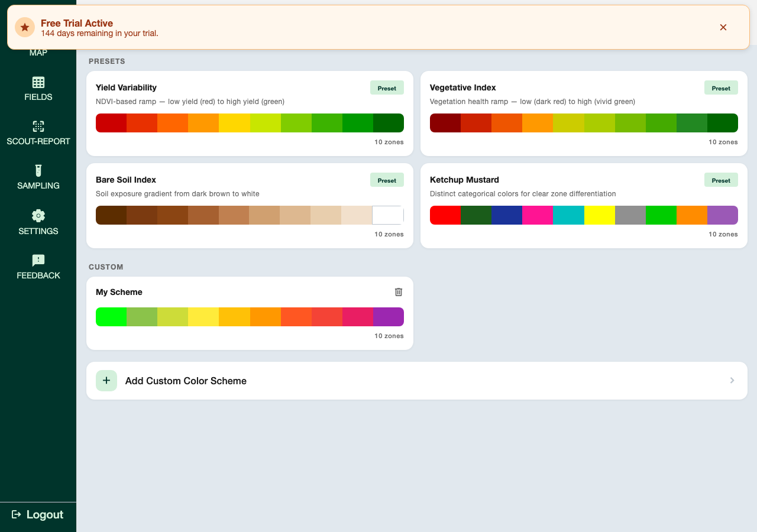Click the violet last swatch in Ketchup Mustard

click(x=723, y=215)
